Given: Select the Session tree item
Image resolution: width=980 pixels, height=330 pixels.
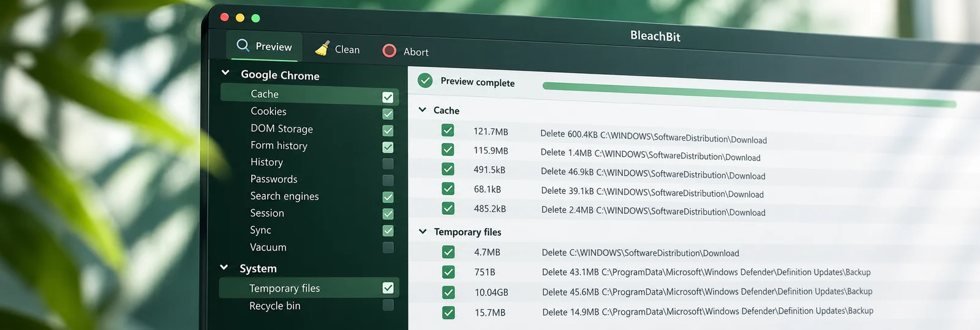Looking at the screenshot, I should coord(267,213).
